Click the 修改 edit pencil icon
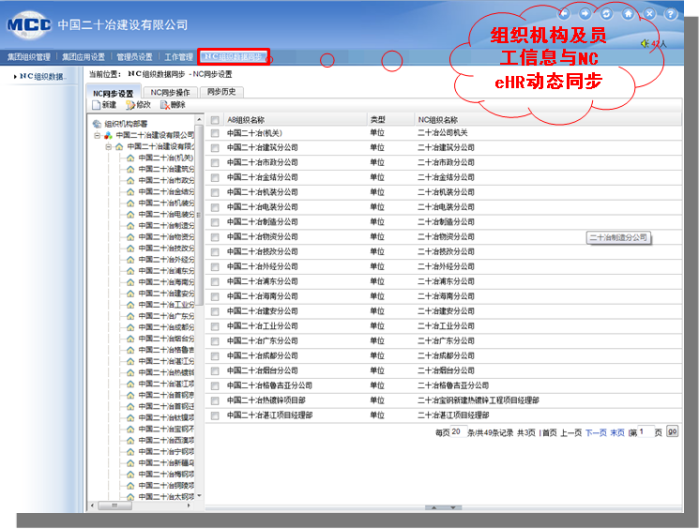 (x=130, y=105)
